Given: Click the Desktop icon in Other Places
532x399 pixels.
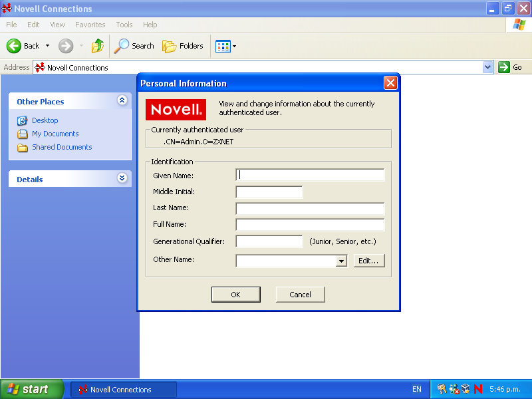Looking at the screenshot, I should tap(23, 120).
